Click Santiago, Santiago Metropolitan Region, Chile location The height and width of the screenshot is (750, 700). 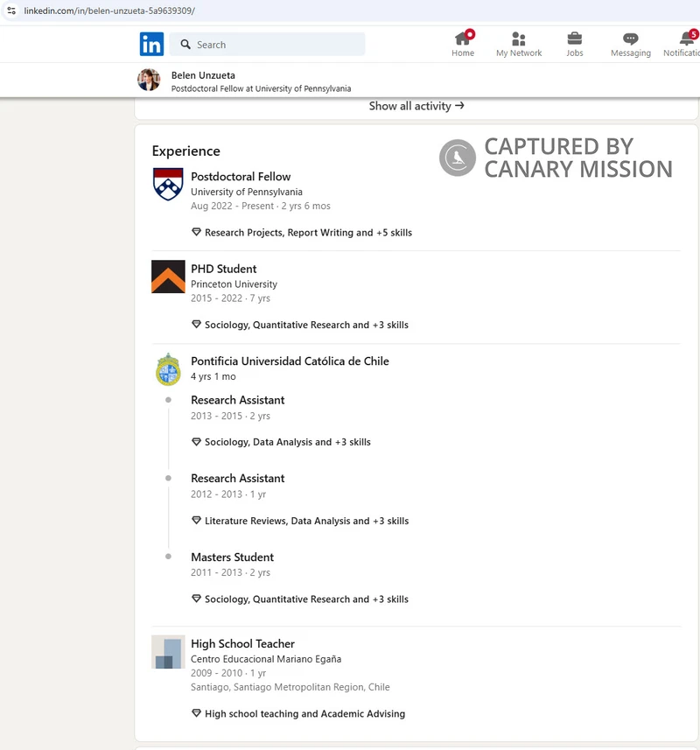coord(290,687)
